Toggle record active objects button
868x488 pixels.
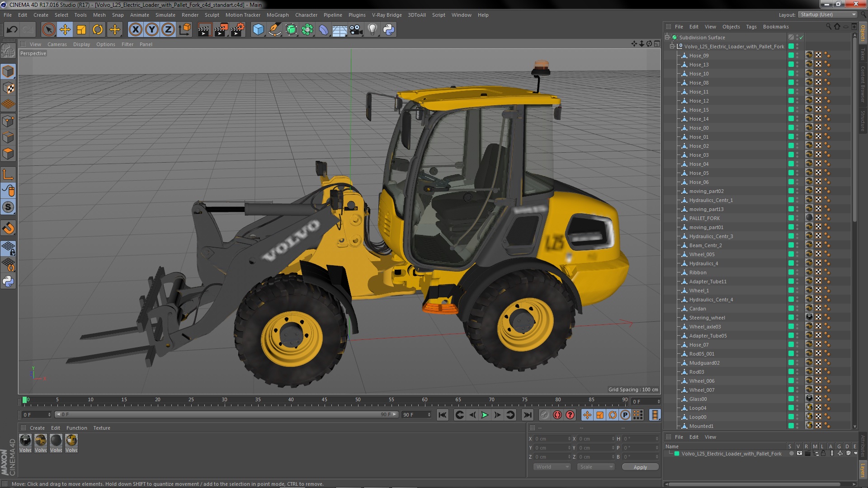[x=545, y=415]
